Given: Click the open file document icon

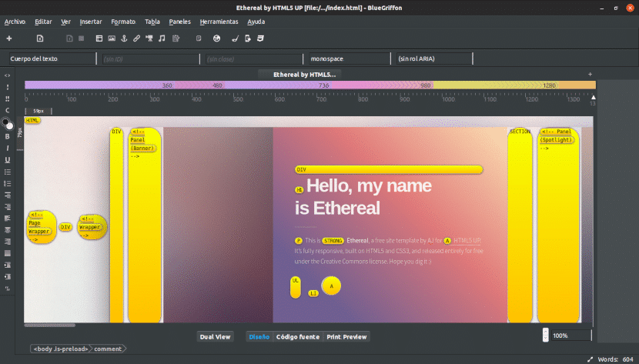Looking at the screenshot, I should coord(40,38).
